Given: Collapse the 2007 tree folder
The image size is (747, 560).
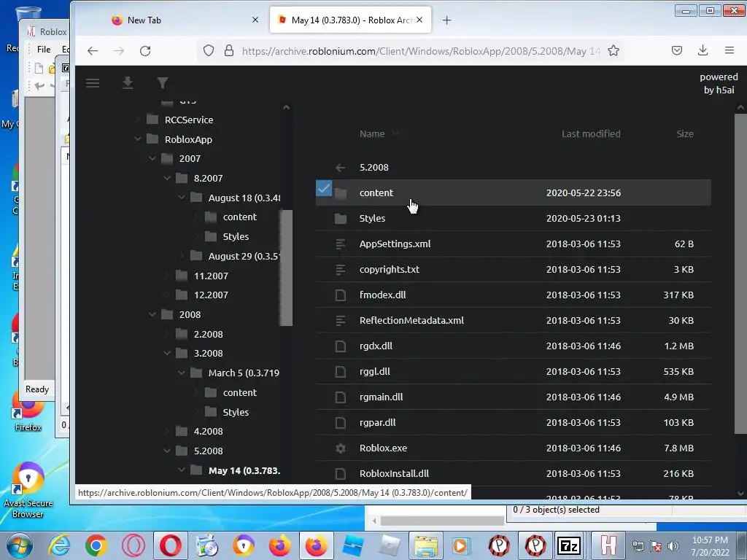Looking at the screenshot, I should tap(152, 158).
